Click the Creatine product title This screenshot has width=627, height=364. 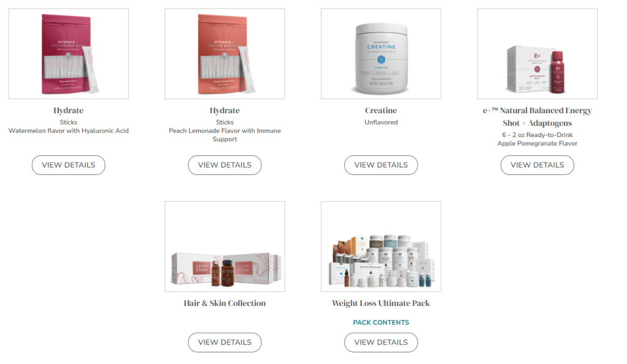381,110
